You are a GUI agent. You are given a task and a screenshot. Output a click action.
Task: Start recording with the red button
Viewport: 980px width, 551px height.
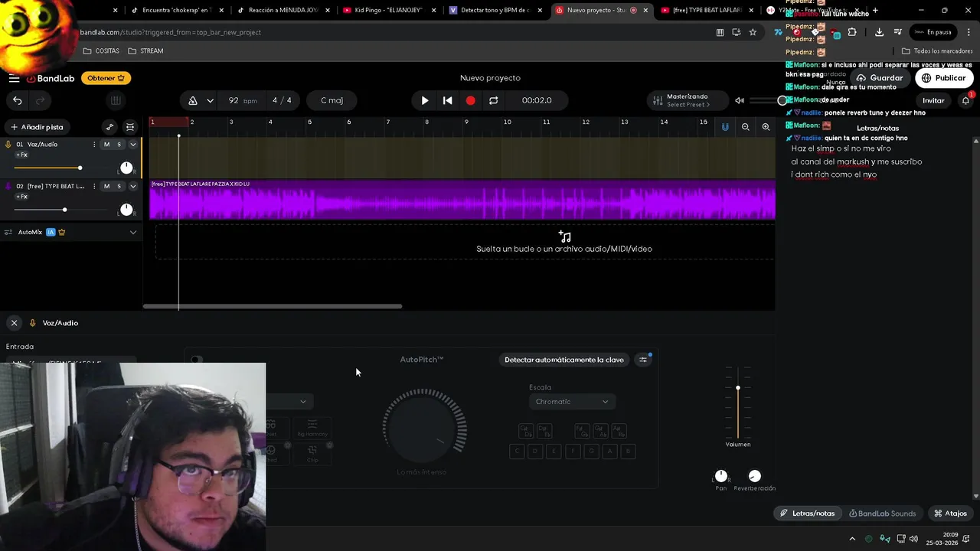pos(470,100)
